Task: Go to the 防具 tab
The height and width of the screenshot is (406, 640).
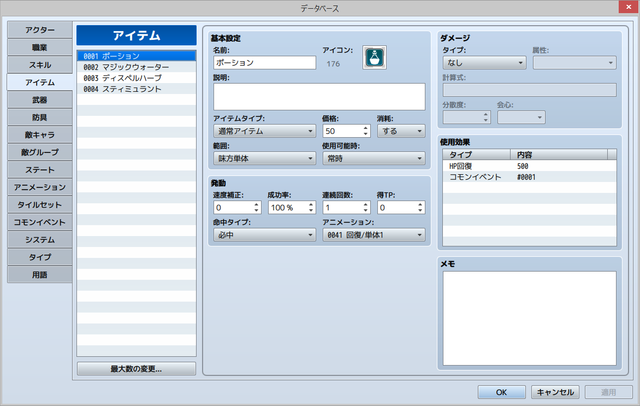Action: click(x=40, y=118)
